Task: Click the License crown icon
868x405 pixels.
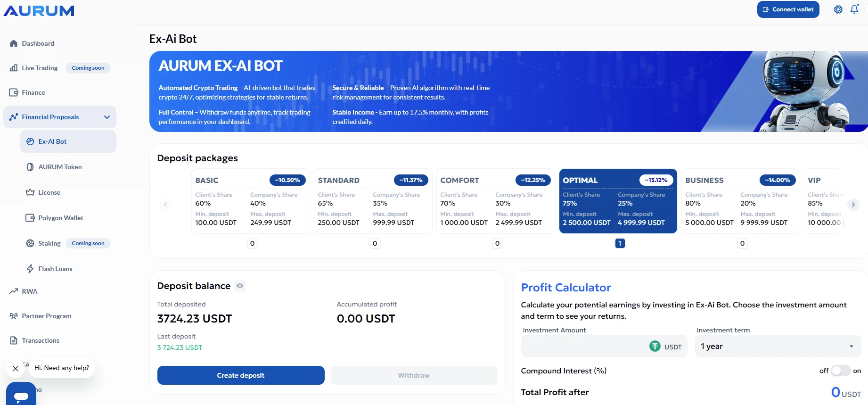Action: (x=30, y=192)
